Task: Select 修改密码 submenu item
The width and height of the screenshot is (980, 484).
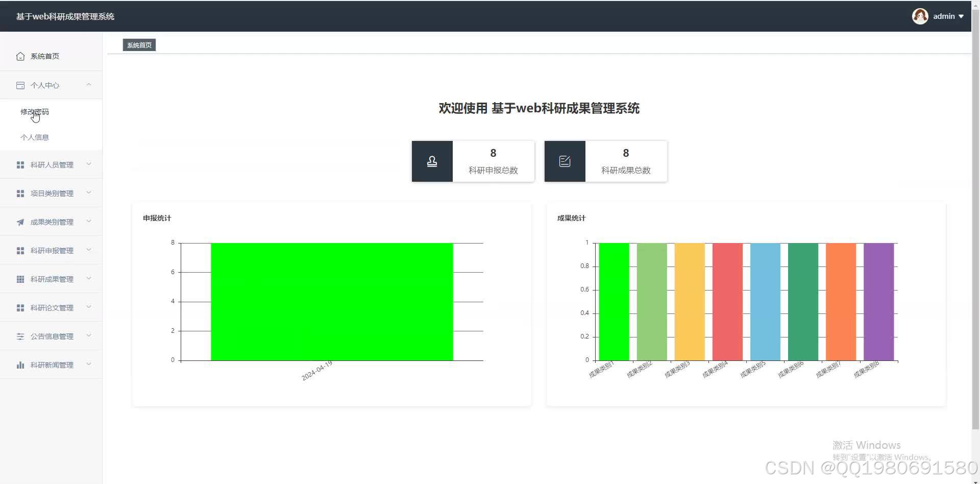Action: pos(51,112)
